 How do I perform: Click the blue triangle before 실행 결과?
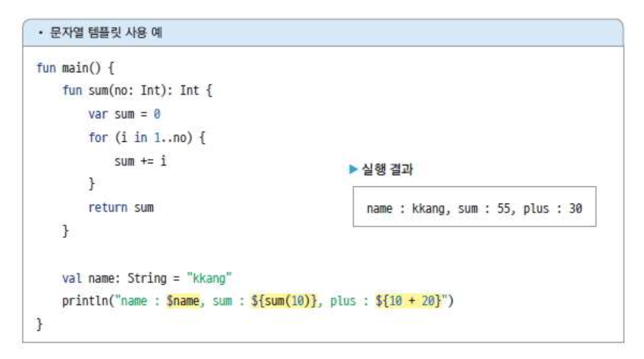354,170
